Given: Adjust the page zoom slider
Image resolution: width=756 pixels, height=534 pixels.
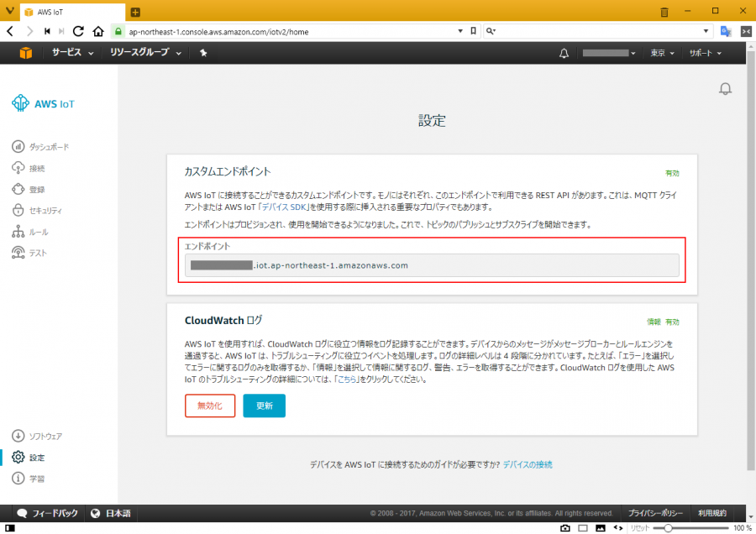Looking at the screenshot, I should pos(690,528).
